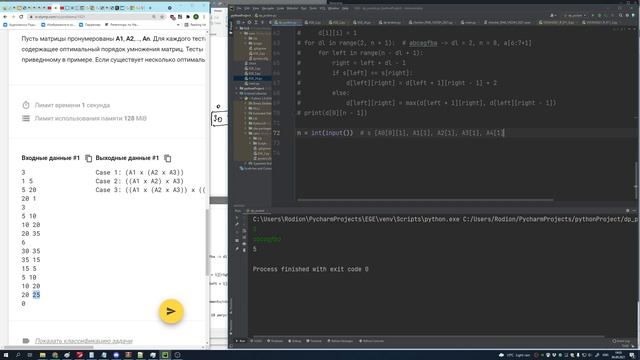Start debugging with the bug icon
This screenshot has width=640, height=360.
[599, 16]
